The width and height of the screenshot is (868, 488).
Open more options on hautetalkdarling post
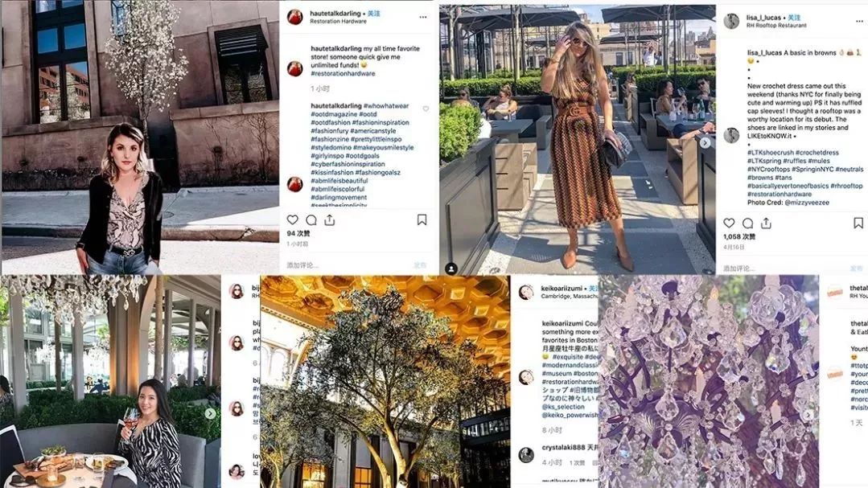423,17
